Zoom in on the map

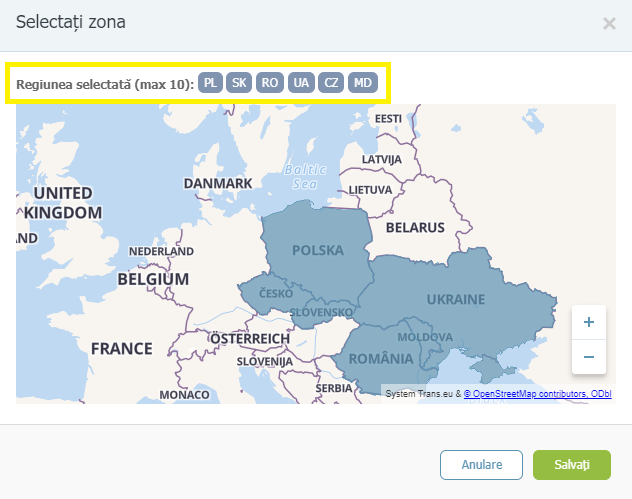click(x=588, y=322)
